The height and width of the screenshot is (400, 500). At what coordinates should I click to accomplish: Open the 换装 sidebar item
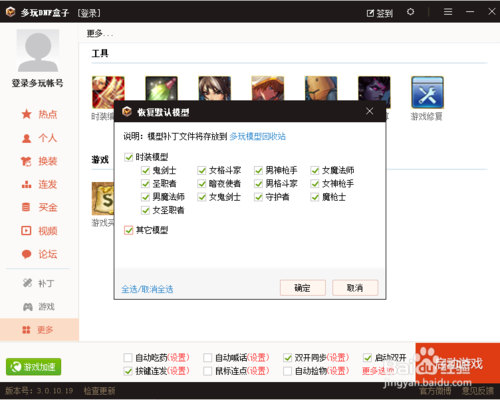click(39, 161)
